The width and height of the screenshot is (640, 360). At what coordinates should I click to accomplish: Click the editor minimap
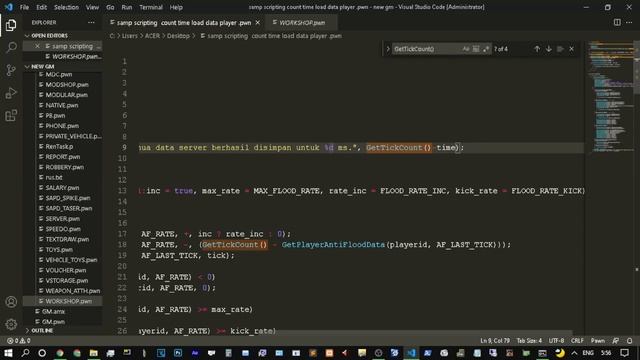[610, 96]
